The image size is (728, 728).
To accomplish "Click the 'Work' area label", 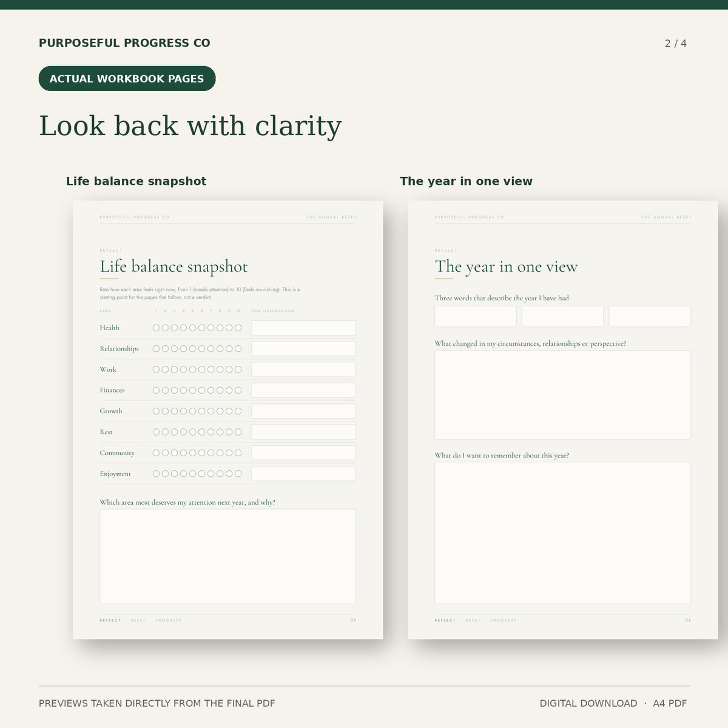I will 108,369.
